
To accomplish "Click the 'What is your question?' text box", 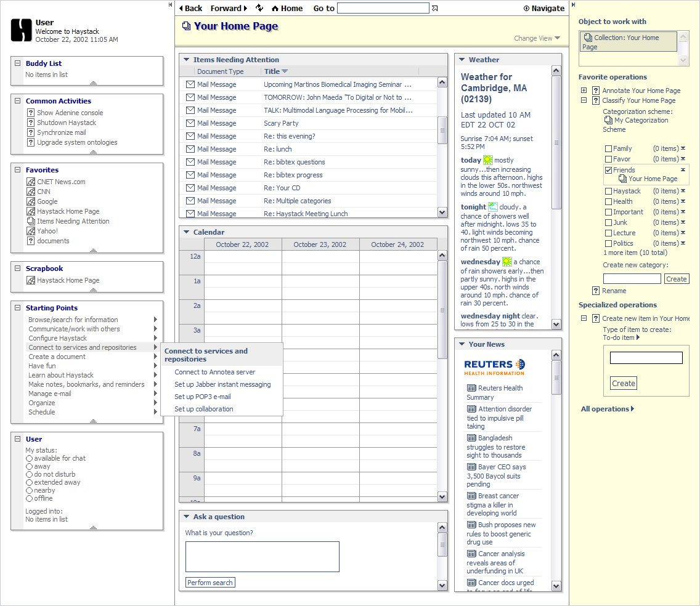I will click(262, 557).
